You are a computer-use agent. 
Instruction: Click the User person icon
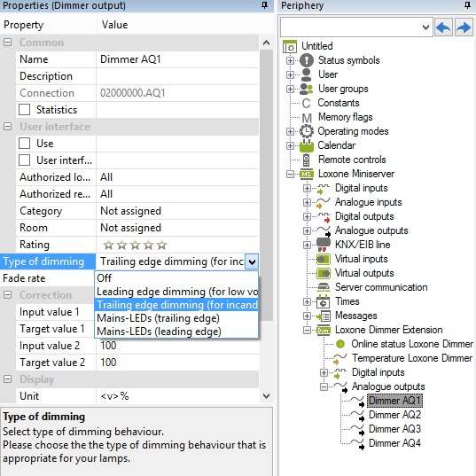pos(307,74)
